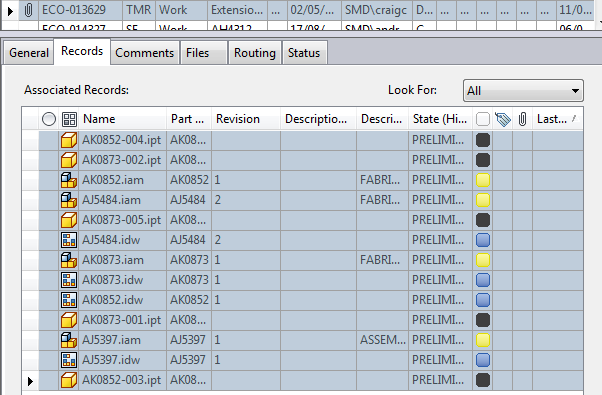Image resolution: width=602 pixels, height=395 pixels.
Task: Click the part icon for AK0852-003.ipt
Action: point(69,380)
